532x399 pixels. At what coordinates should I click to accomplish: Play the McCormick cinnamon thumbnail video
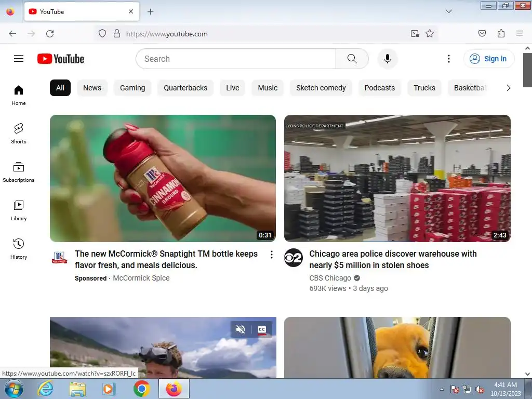[x=163, y=179]
